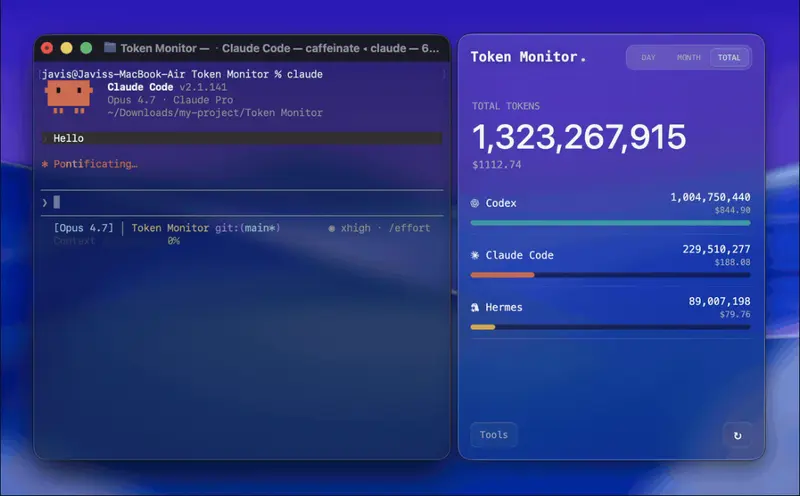This screenshot has width=800, height=496.
Task: Click the Opus 4.7 · Claude Pro line
Action: (x=170, y=100)
